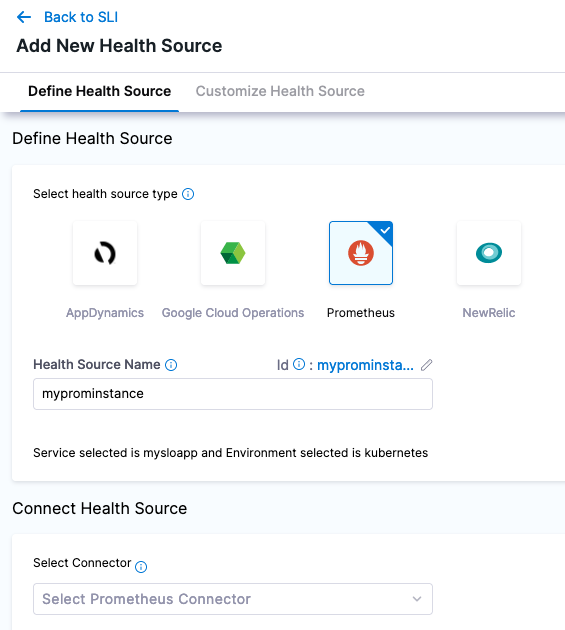Pick the NewRelic health source icon
The height and width of the screenshot is (630, 565).
coord(489,253)
